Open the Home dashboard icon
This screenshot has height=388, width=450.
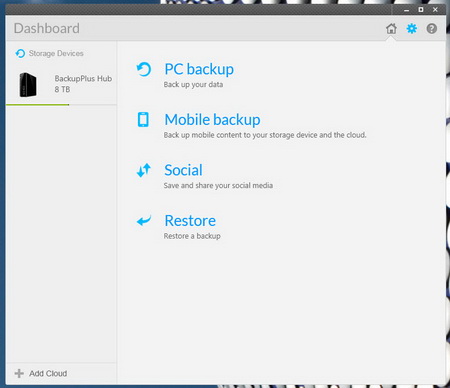tap(391, 29)
